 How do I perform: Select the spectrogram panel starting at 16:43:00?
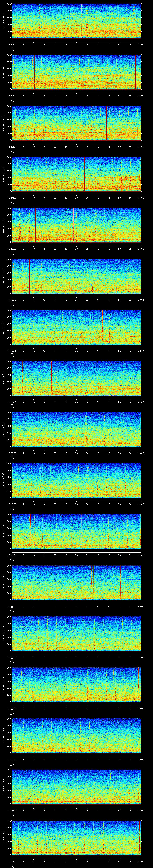[77, 633]
